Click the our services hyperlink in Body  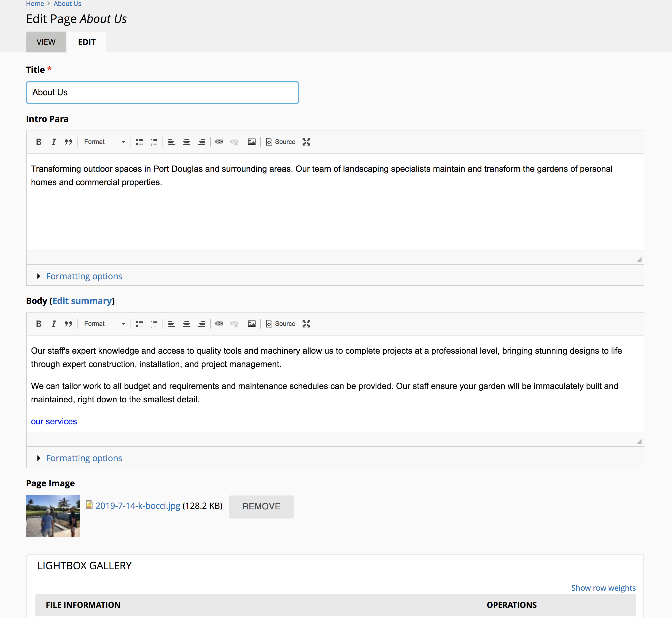[x=54, y=422]
